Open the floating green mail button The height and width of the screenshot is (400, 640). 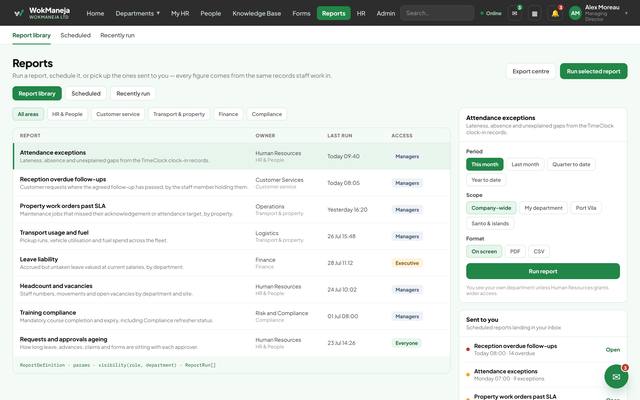616,376
